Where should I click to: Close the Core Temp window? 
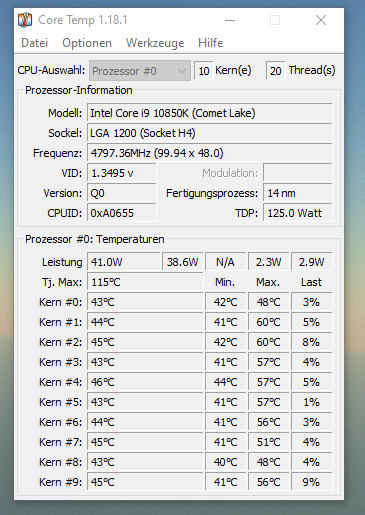point(321,20)
